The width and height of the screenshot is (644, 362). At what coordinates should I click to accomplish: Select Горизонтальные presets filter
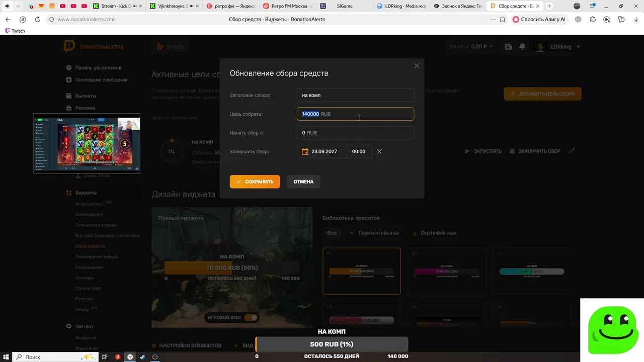click(x=374, y=233)
